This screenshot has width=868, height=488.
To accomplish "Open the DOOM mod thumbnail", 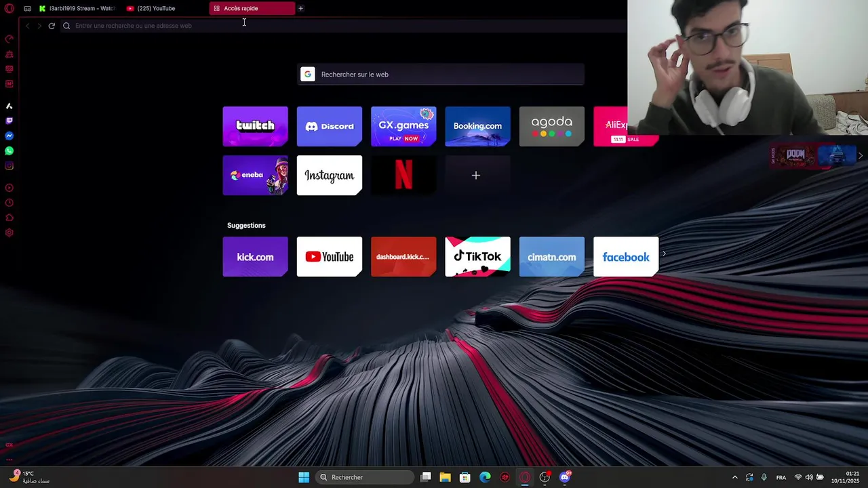I will pos(795,155).
